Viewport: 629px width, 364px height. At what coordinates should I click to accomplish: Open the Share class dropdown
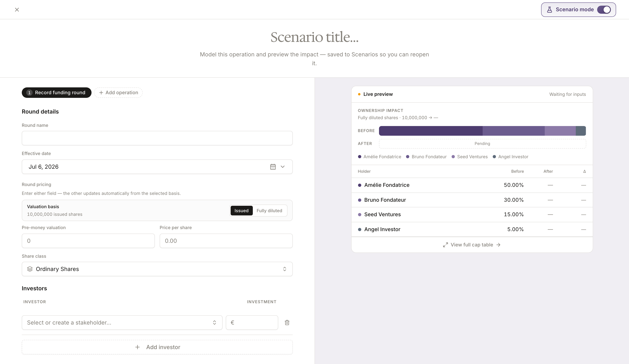(x=157, y=269)
